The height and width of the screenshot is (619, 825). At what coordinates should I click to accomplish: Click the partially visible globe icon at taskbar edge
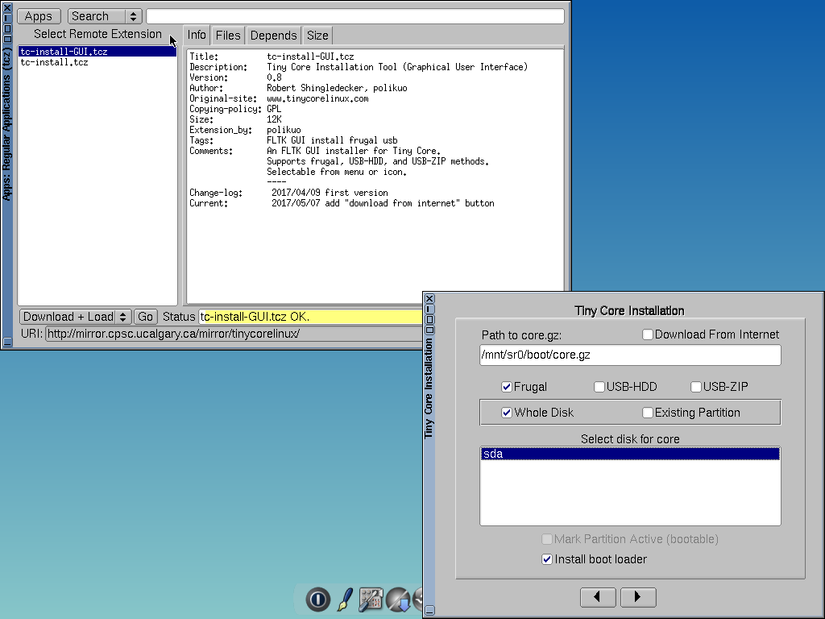418,600
